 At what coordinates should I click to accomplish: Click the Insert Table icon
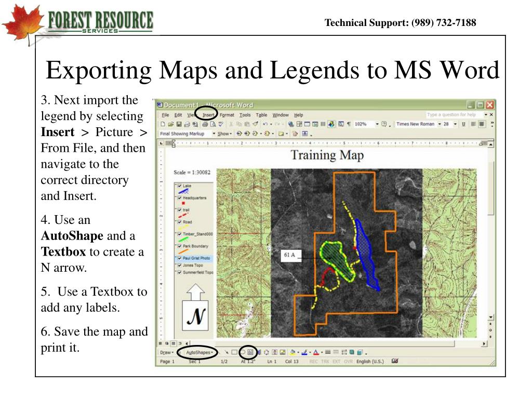(x=307, y=124)
